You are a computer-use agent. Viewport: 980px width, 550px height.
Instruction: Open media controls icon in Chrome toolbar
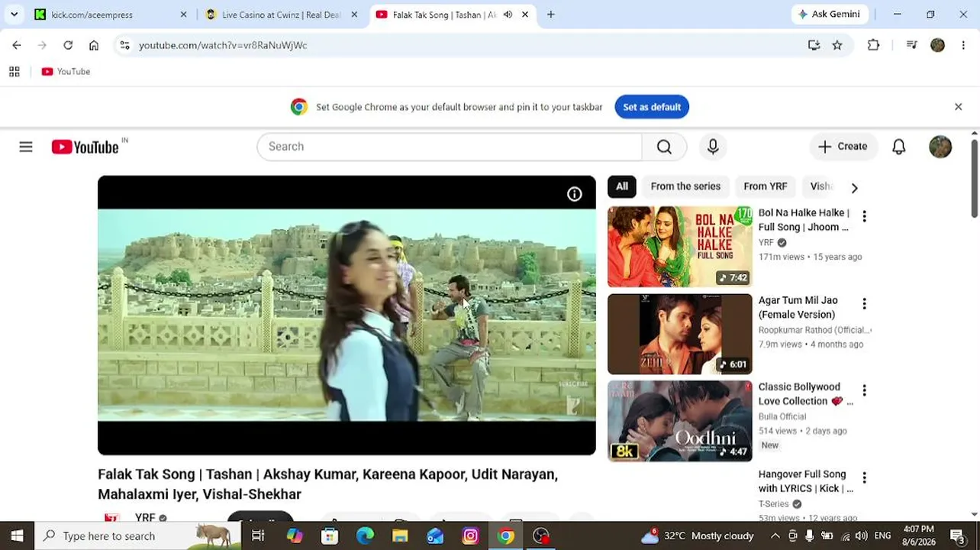[x=911, y=45]
